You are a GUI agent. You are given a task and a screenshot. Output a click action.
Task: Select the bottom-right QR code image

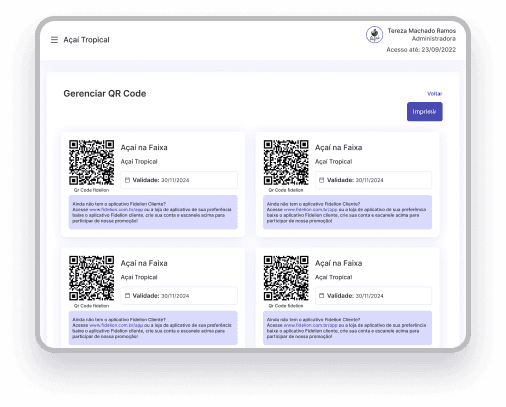point(286,278)
